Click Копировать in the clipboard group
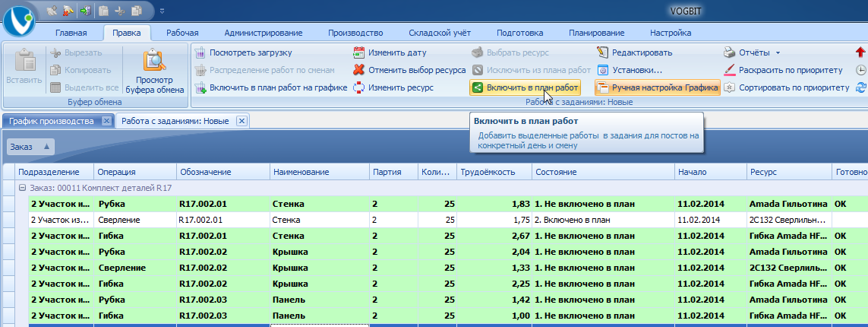The width and height of the screenshot is (868, 327). (80, 71)
